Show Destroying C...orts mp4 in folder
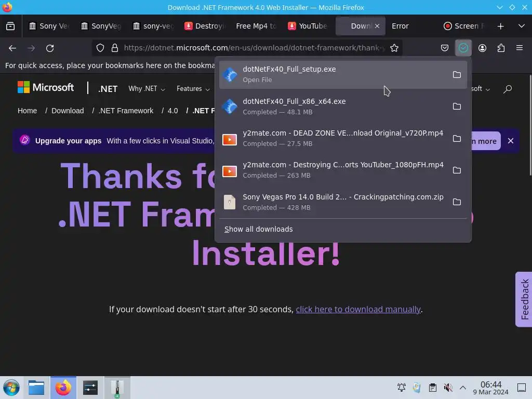Screen dimensions: 532x399 tap(457, 170)
